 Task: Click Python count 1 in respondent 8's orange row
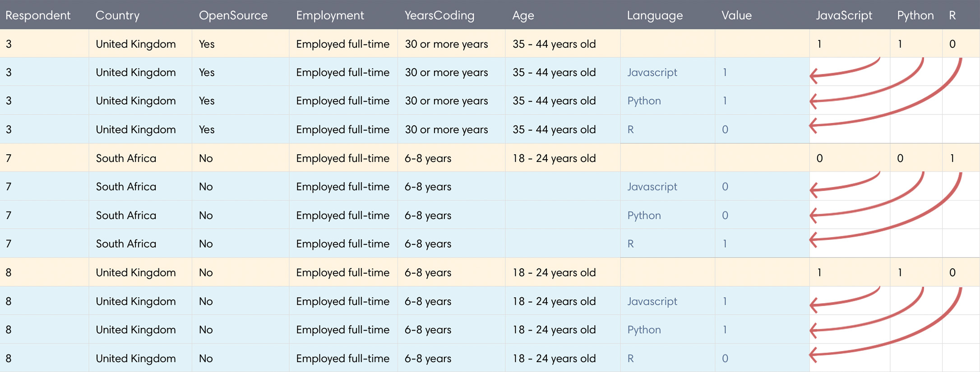point(900,273)
